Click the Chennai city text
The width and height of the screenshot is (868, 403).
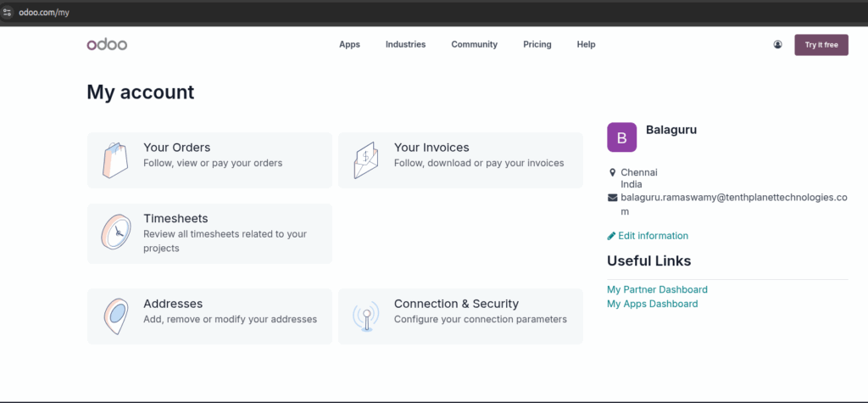(639, 172)
